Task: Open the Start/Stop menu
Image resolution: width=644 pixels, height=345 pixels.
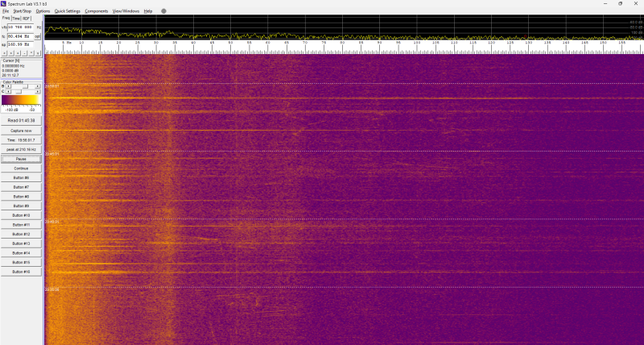Action: (x=23, y=11)
